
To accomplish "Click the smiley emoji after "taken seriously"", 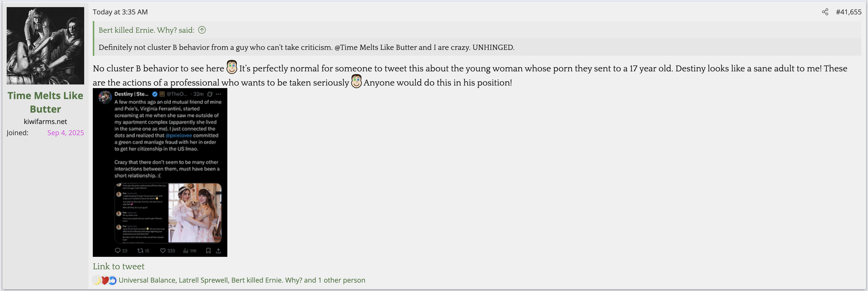I will (356, 82).
